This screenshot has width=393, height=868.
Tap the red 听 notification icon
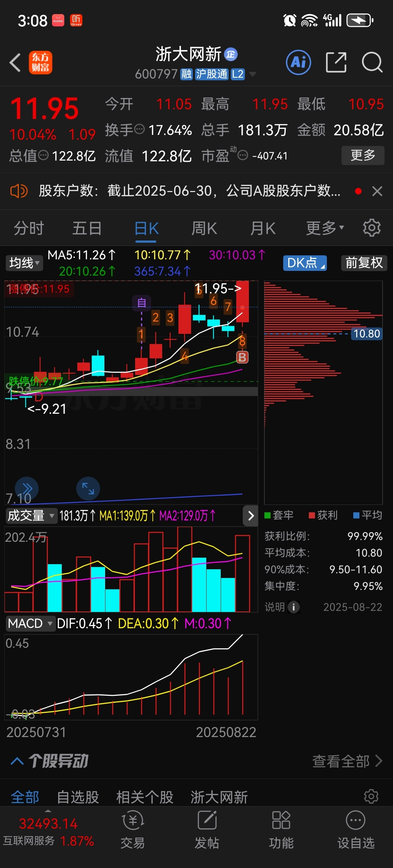(76, 20)
